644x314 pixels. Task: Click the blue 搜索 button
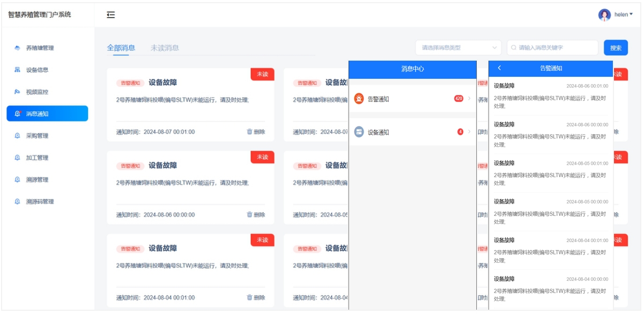pos(616,48)
